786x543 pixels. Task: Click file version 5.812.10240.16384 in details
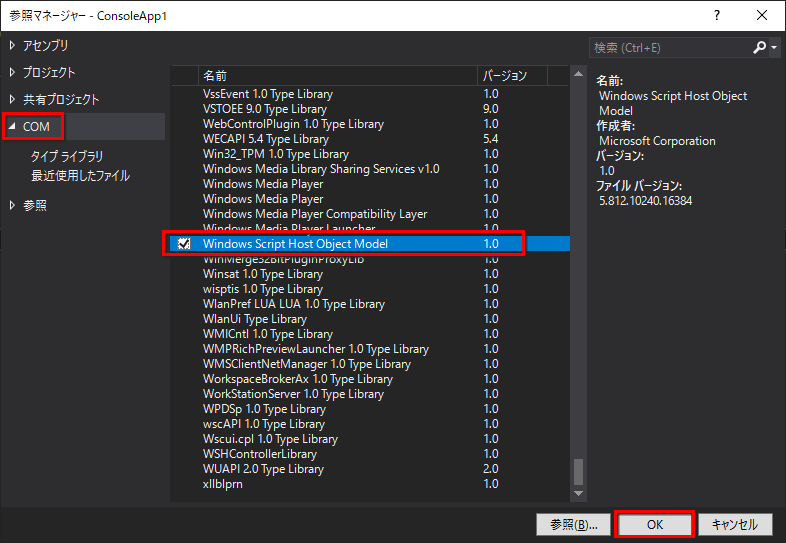tap(646, 201)
